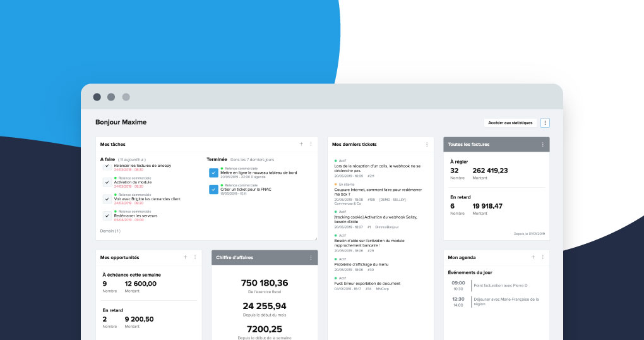Image resolution: width=644 pixels, height=340 pixels.
Task: Add a new task in Mes tâches
Action: [301, 144]
